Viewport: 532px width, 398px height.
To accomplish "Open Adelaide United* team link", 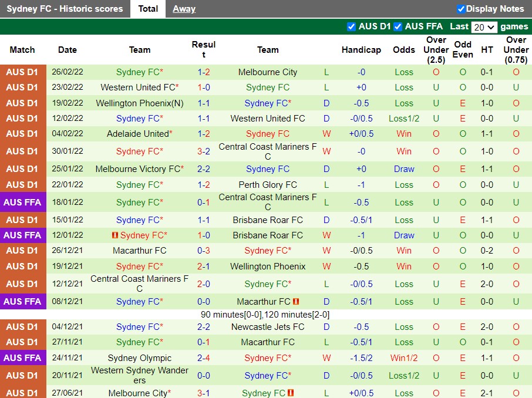I will point(139,134).
